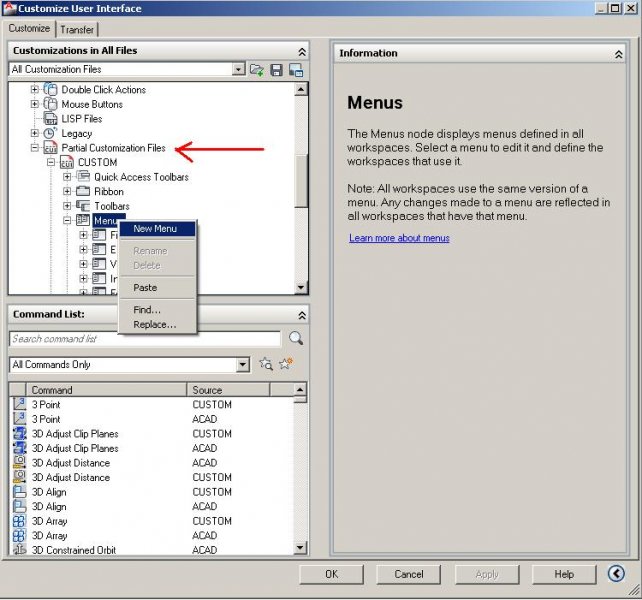Click the 3D Align ACAD command icon
The height and width of the screenshot is (600, 642).
click(19, 506)
